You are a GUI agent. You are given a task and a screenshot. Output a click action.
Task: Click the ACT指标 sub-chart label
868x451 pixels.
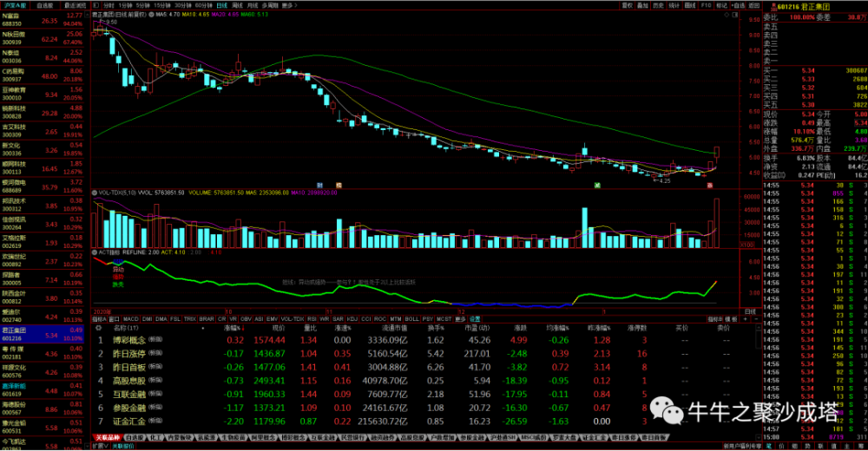(108, 252)
